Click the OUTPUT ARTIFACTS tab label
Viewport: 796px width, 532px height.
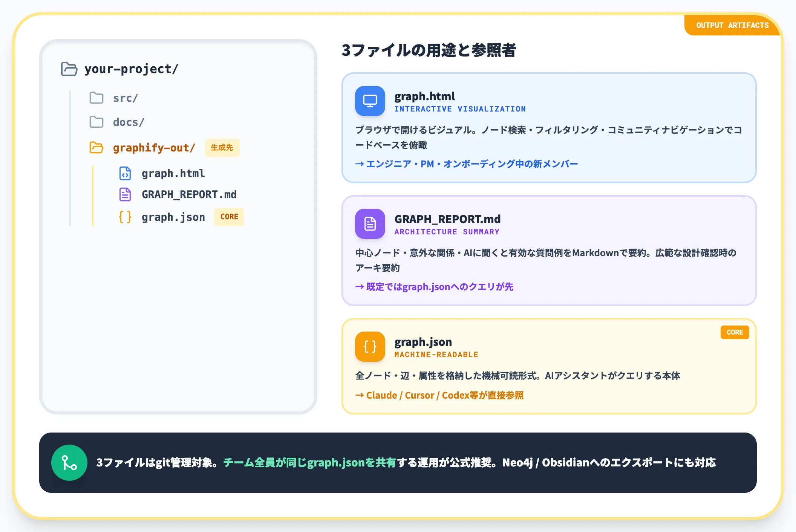pyautogui.click(x=732, y=25)
